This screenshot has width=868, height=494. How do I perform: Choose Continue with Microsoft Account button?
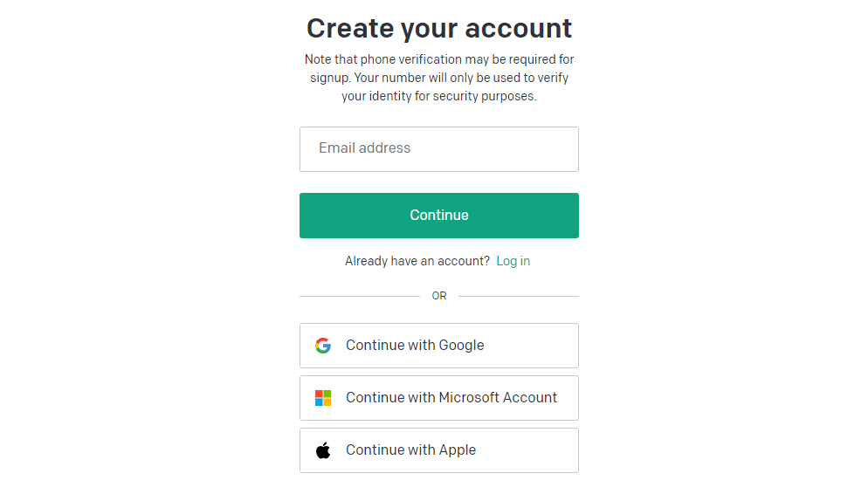click(439, 398)
